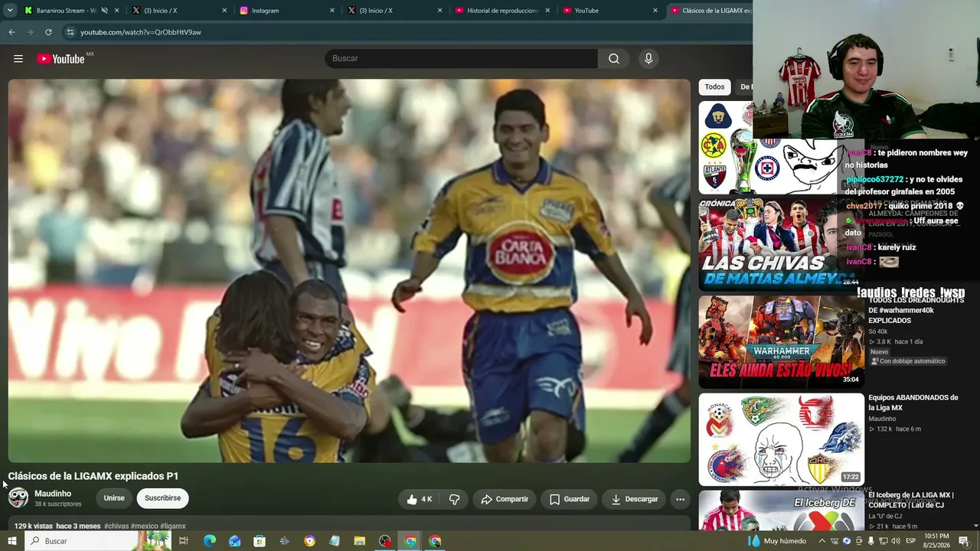Download the video with Descargar
Image resolution: width=980 pixels, height=551 pixels.
[634, 499]
